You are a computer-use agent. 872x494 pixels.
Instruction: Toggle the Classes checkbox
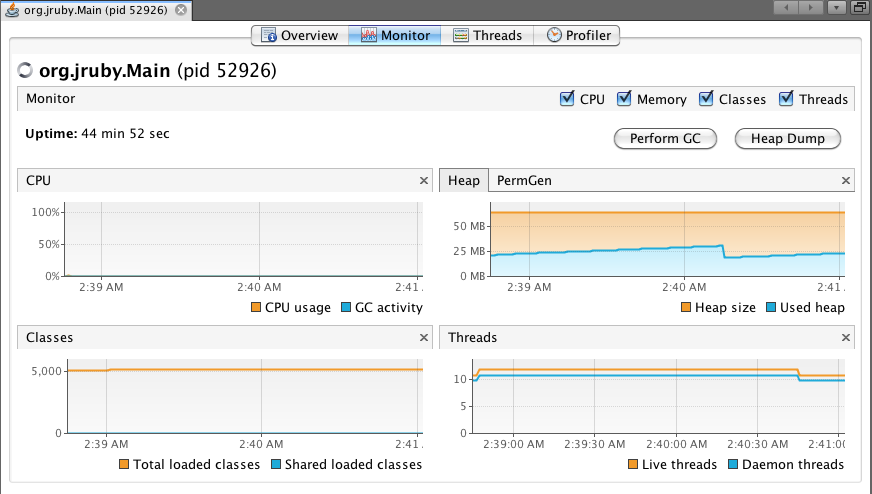(706, 98)
